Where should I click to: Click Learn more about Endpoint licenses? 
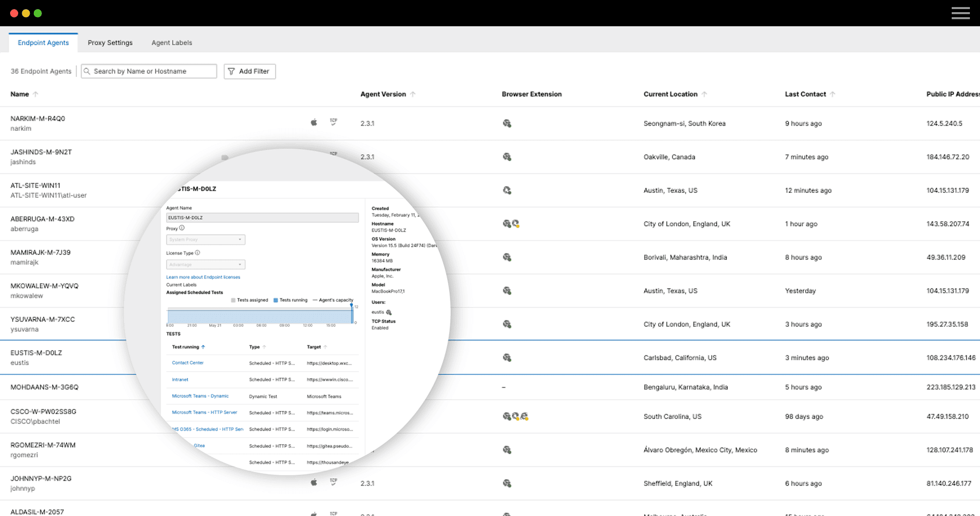pos(203,277)
